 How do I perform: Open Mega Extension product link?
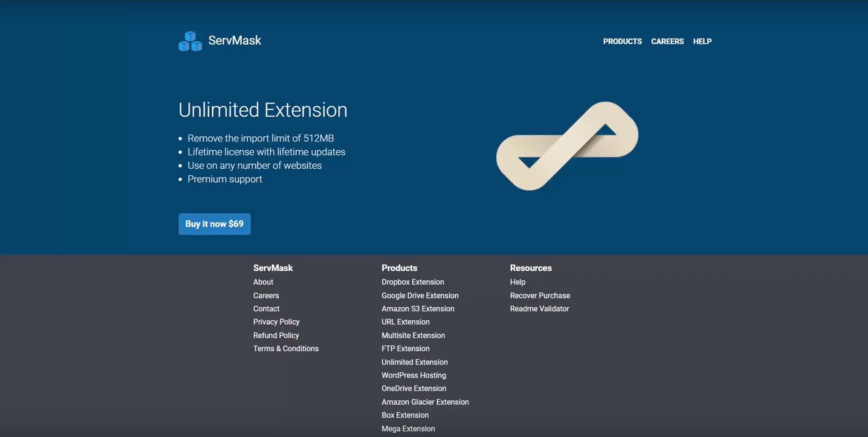(408, 429)
